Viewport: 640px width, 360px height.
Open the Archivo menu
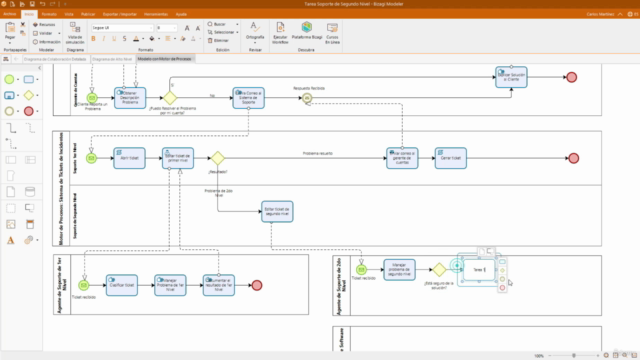(x=9, y=14)
